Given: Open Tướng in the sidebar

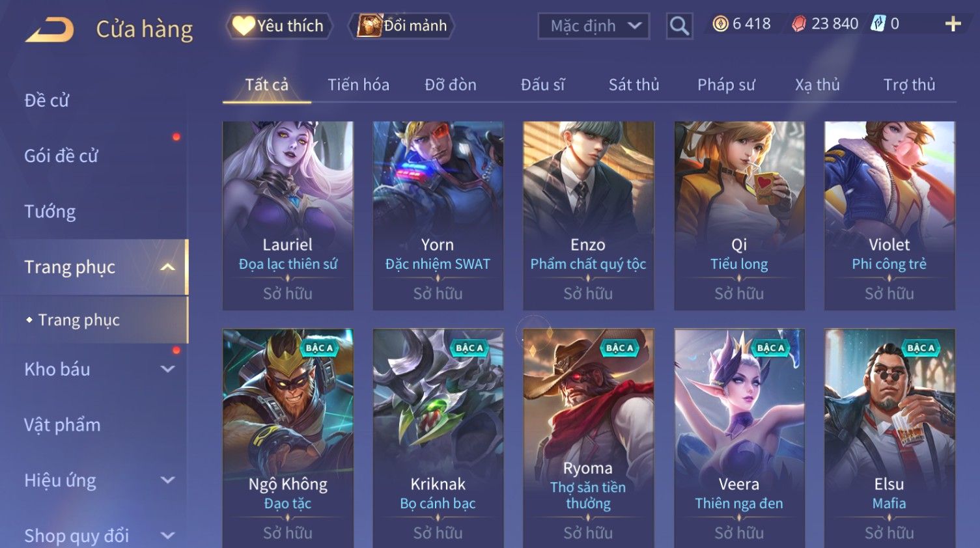Looking at the screenshot, I should tap(50, 212).
